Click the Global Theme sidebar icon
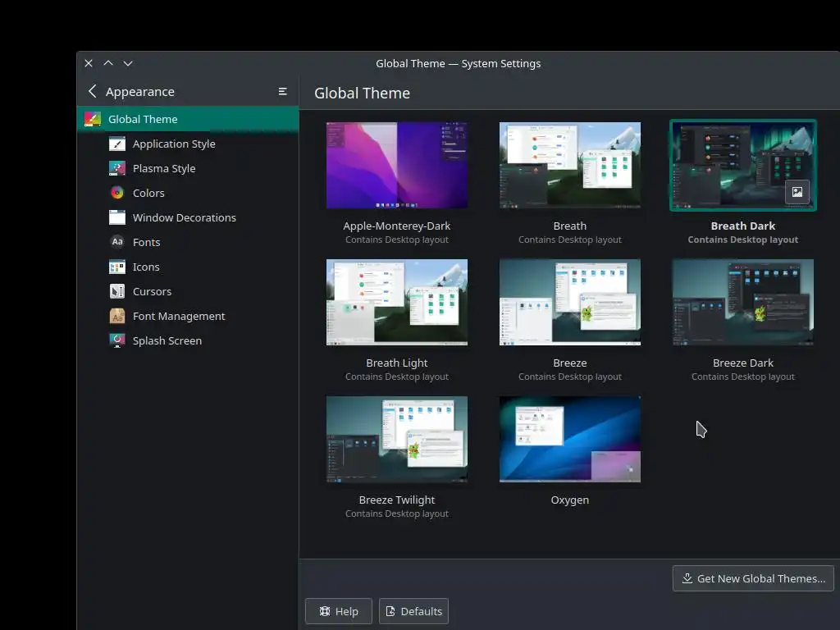 [x=93, y=119]
